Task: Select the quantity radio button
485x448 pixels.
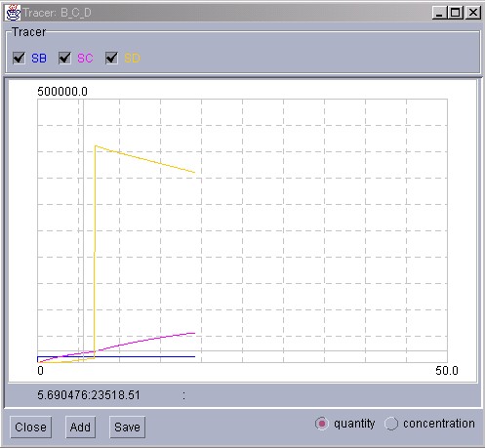Action: (x=322, y=424)
